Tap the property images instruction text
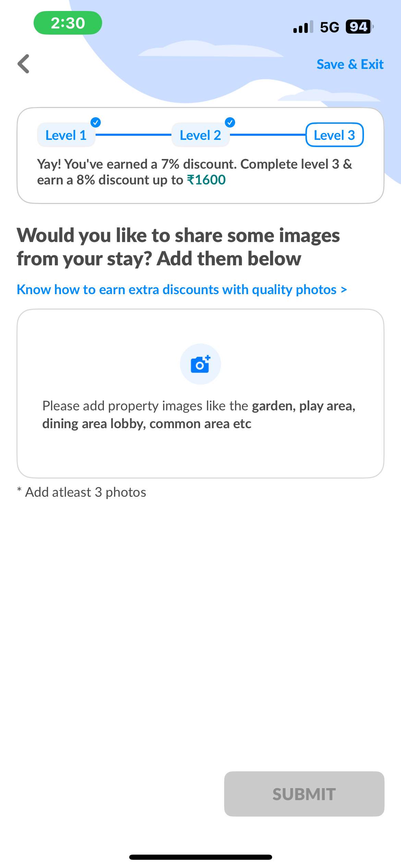The width and height of the screenshot is (401, 868). pos(199,415)
